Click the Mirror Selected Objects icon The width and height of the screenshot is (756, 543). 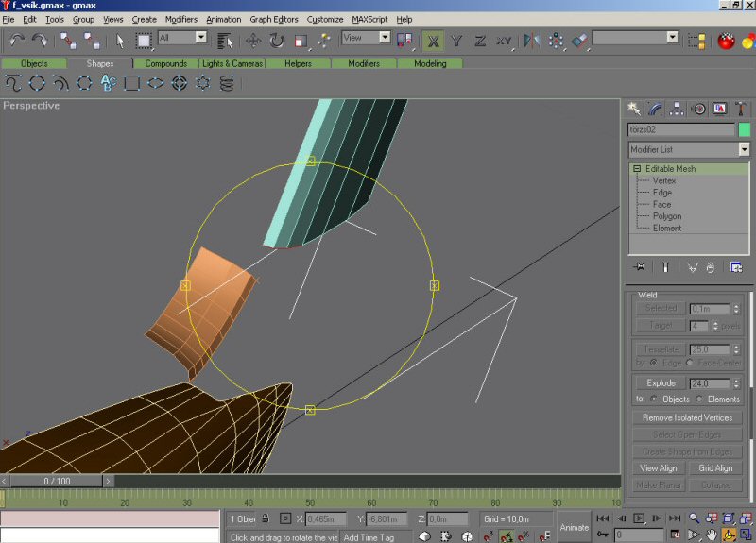tap(532, 40)
